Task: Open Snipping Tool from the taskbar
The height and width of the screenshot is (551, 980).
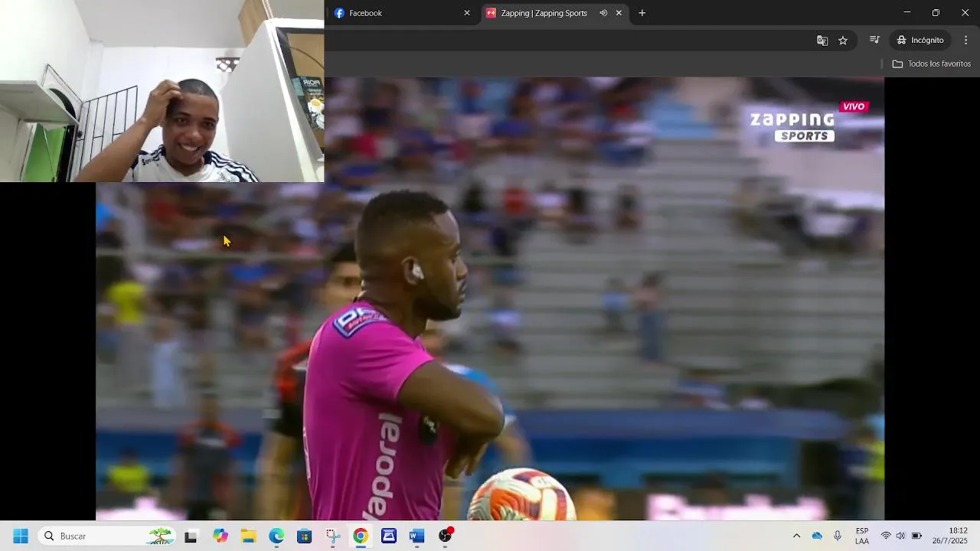Action: [x=332, y=536]
